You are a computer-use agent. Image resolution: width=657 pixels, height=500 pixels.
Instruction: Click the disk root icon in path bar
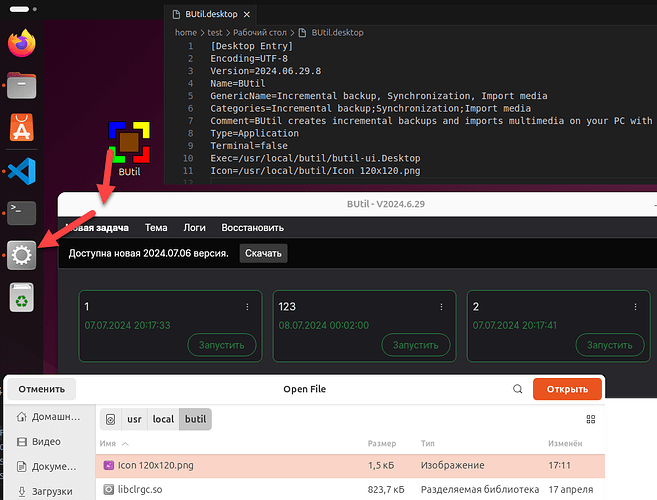coord(110,419)
